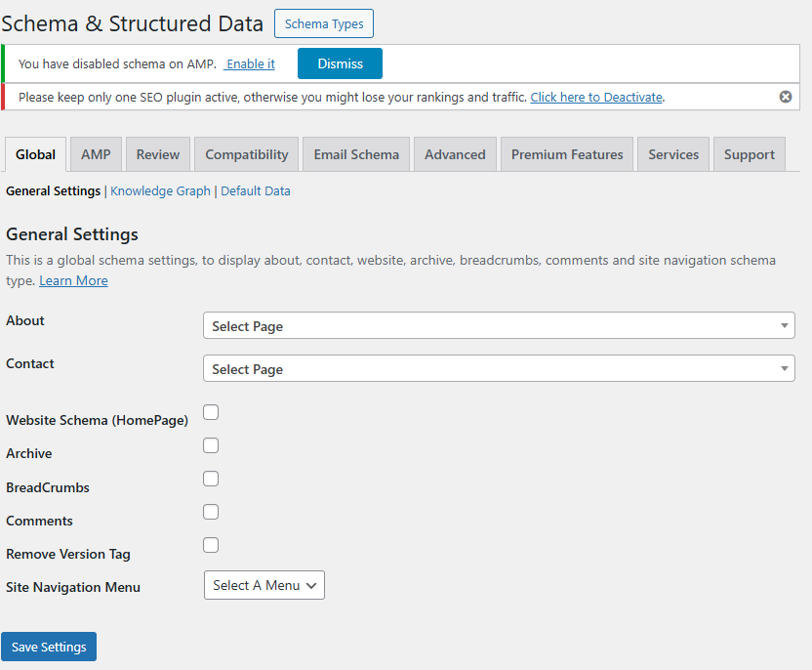Toggle the Remove Version Tag option

[x=210, y=545]
